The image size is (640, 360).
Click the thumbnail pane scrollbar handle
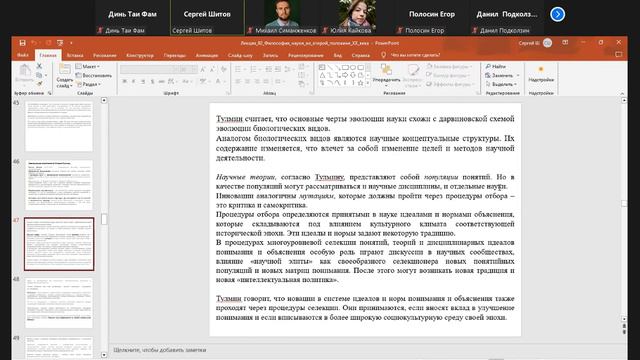pyautogui.click(x=104, y=219)
